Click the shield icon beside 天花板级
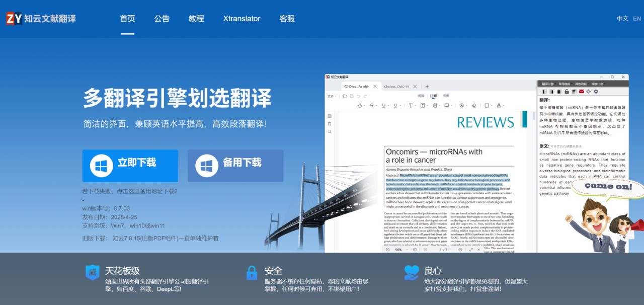 click(x=93, y=272)
